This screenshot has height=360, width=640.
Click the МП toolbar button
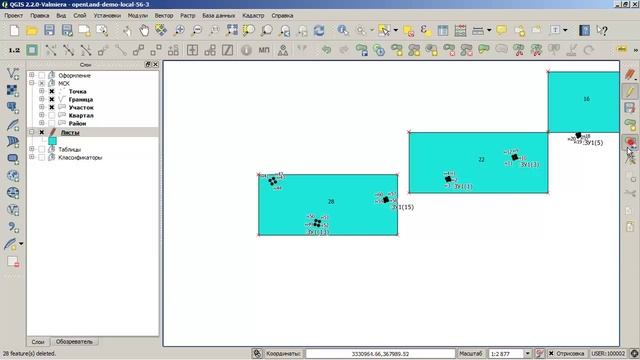coord(264,50)
